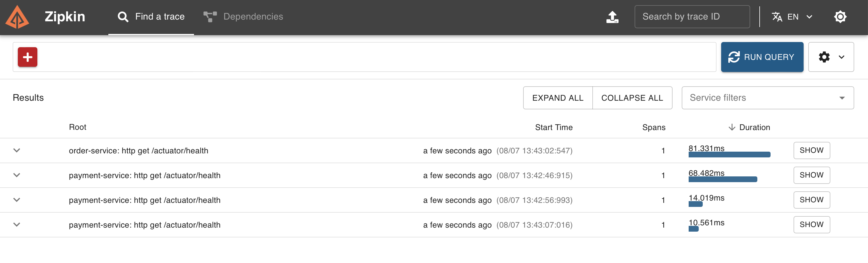Show the payment-service 14.019ms trace
Image resolution: width=868 pixels, height=263 pixels.
tap(811, 200)
